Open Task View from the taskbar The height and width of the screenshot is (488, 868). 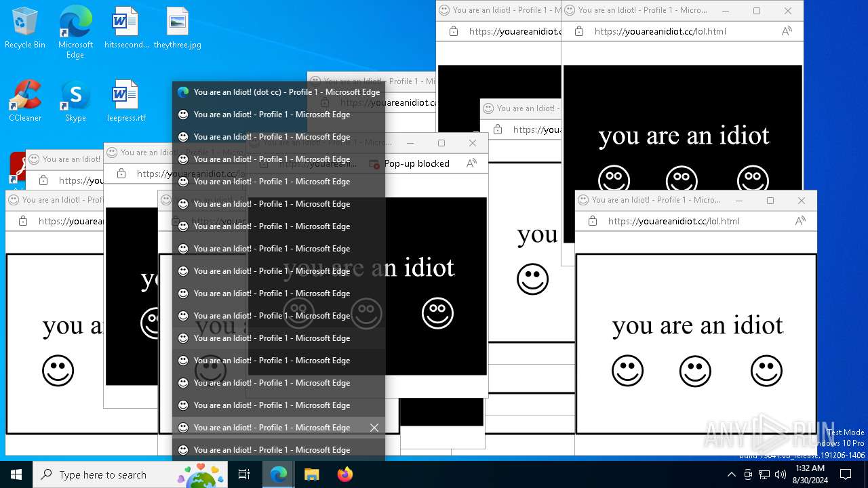coord(244,474)
